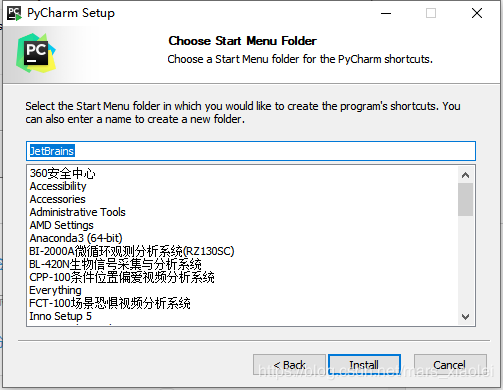Viewport: 503px width, 390px height.
Task: Click the folder list scrollbar thumb
Action: (466, 199)
